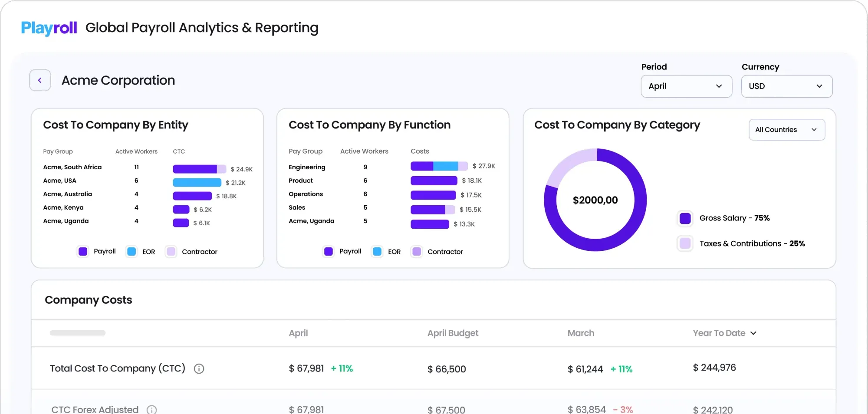This screenshot has height=414, width=868.
Task: Select the Gross Salary legend marker
Action: [685, 218]
